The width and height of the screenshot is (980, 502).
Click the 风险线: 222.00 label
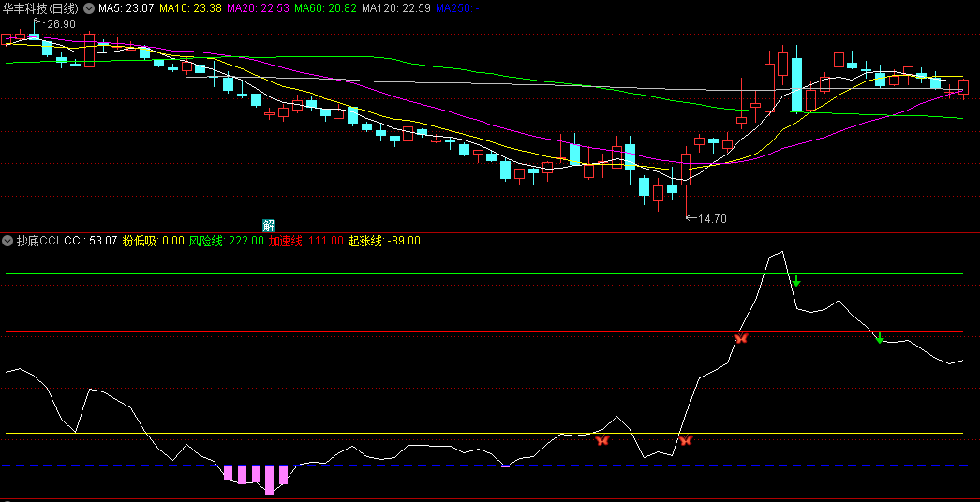tap(226, 241)
